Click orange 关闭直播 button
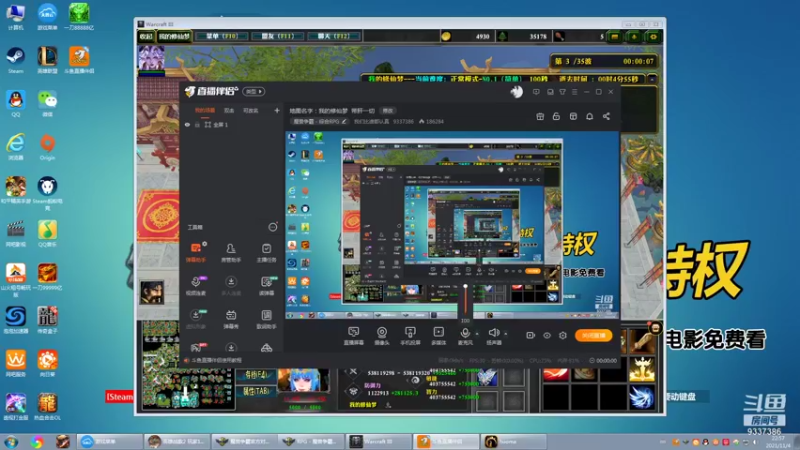The height and width of the screenshot is (450, 800). pos(593,335)
